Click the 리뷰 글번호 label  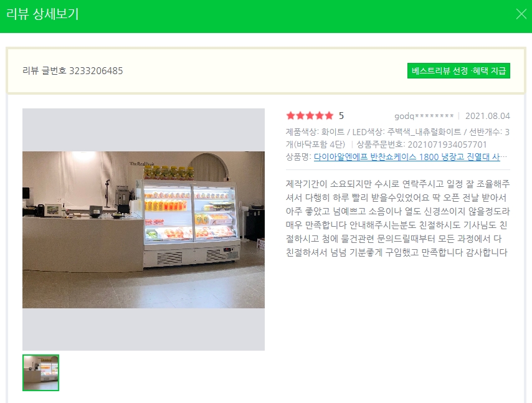pyautogui.click(x=44, y=70)
